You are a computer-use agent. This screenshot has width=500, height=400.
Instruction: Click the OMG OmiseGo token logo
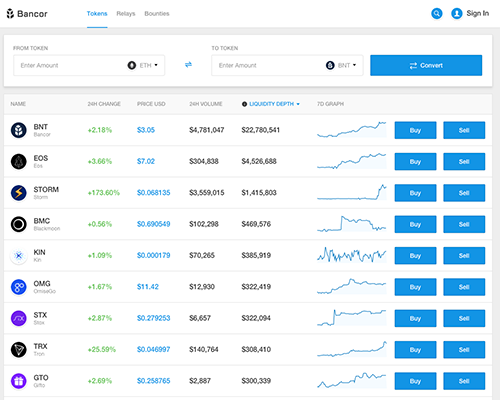(x=19, y=287)
